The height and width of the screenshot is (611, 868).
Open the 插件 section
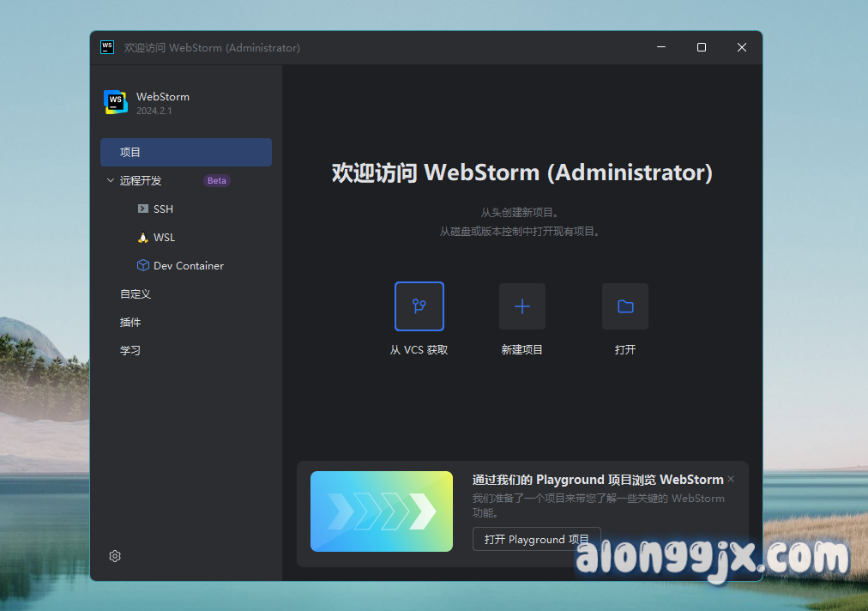point(130,322)
